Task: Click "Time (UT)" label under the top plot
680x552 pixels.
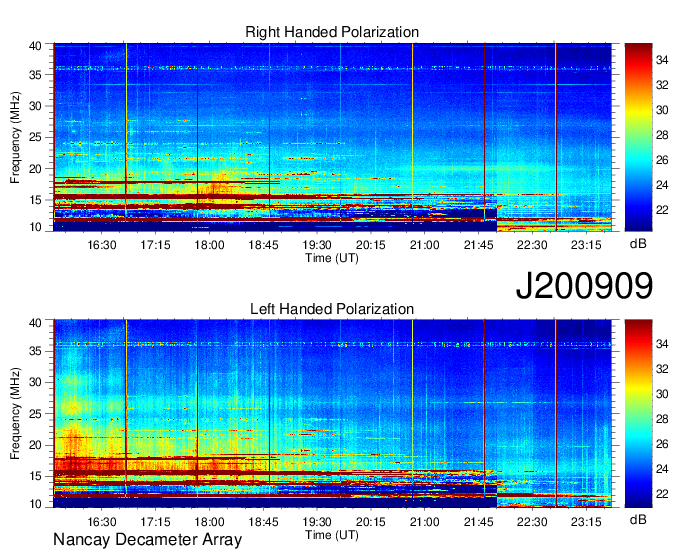Action: point(332,258)
